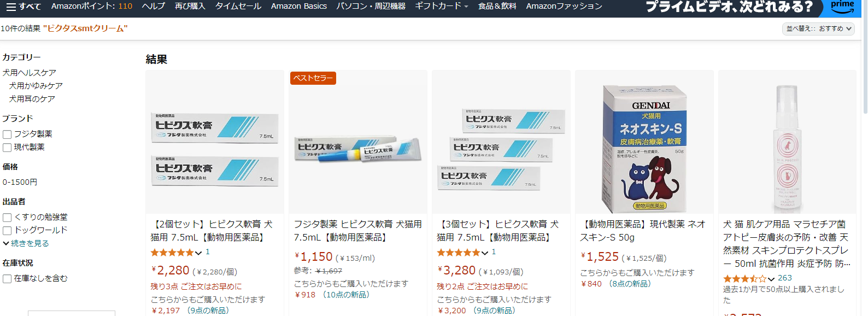Image resolution: width=868 pixels, height=316 pixels.
Task: Click the ¥1,150 price
Action: pos(314,257)
